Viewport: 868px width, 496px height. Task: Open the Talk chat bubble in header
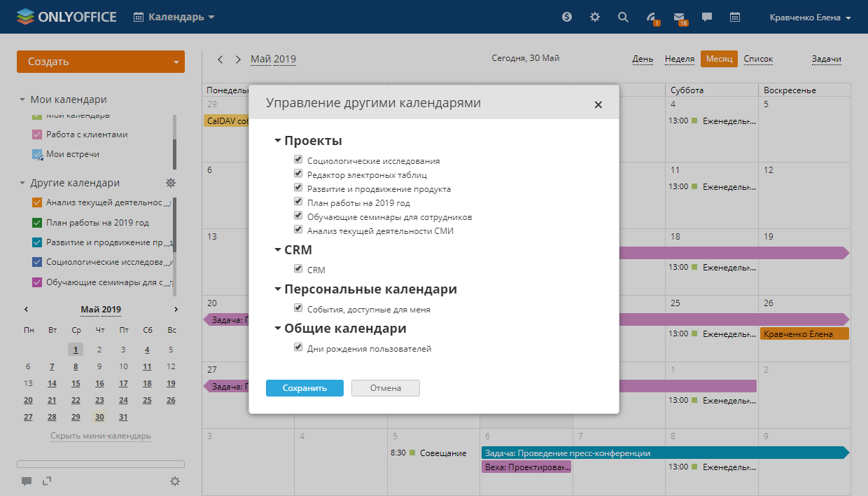[707, 17]
